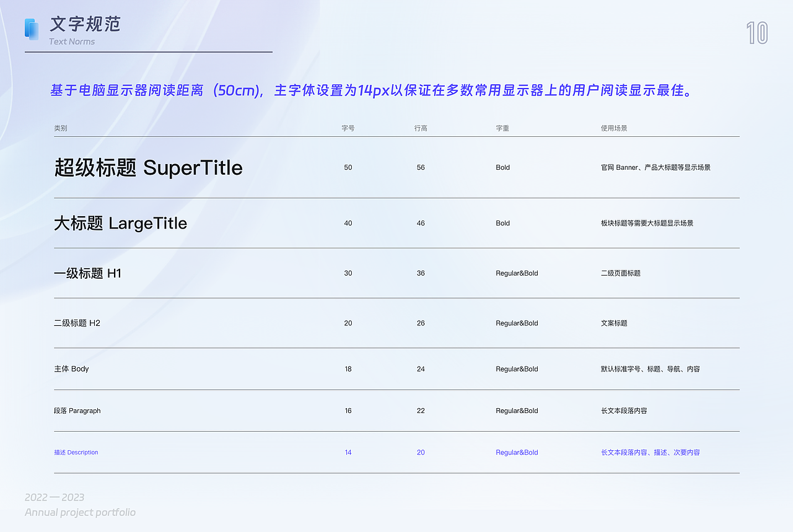Click Regular&Bold in the 主体 Body row

pyautogui.click(x=517, y=369)
